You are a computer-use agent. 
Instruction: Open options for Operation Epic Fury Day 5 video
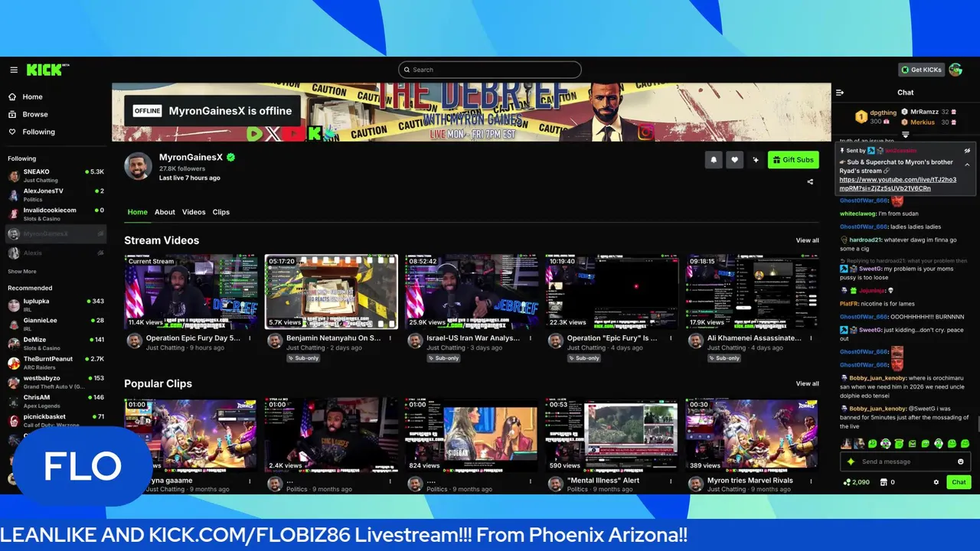click(x=250, y=337)
